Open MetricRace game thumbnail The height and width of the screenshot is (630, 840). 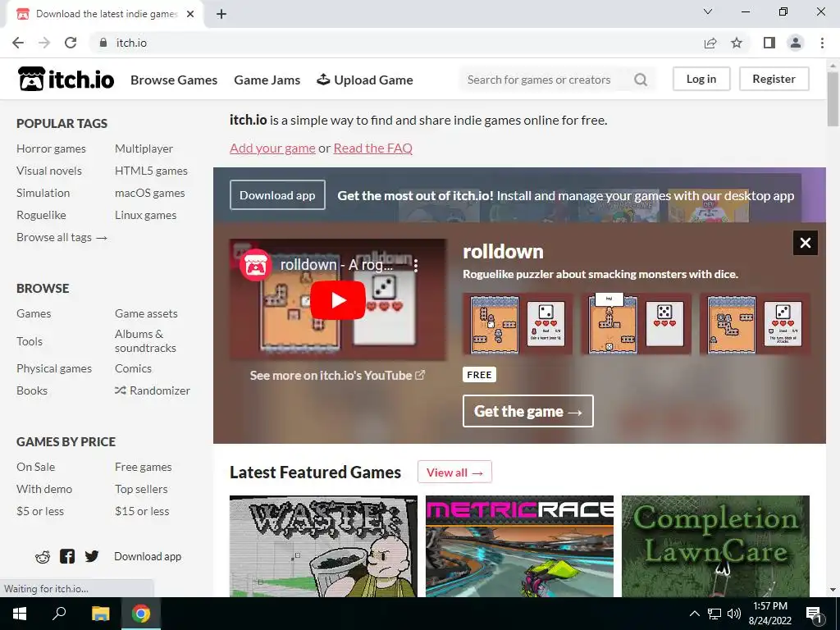click(x=519, y=546)
